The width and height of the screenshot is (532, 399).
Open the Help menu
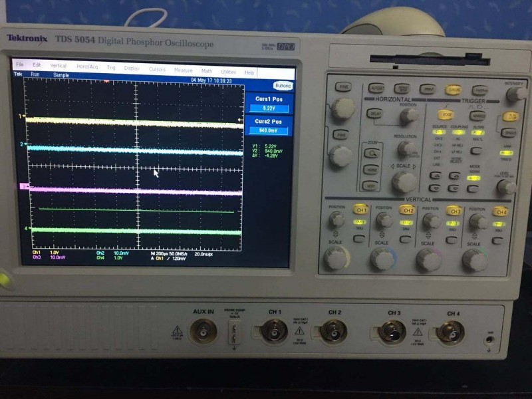point(249,72)
